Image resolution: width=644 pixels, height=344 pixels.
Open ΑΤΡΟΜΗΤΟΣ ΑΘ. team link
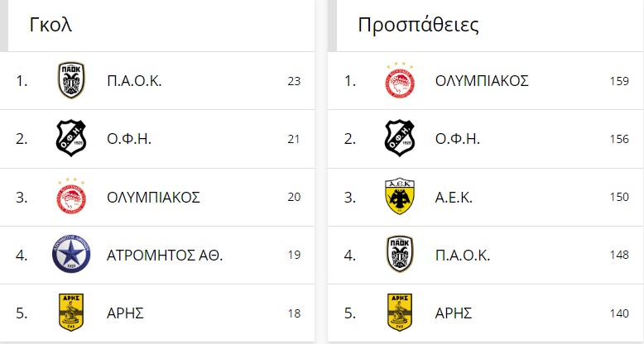(x=164, y=256)
